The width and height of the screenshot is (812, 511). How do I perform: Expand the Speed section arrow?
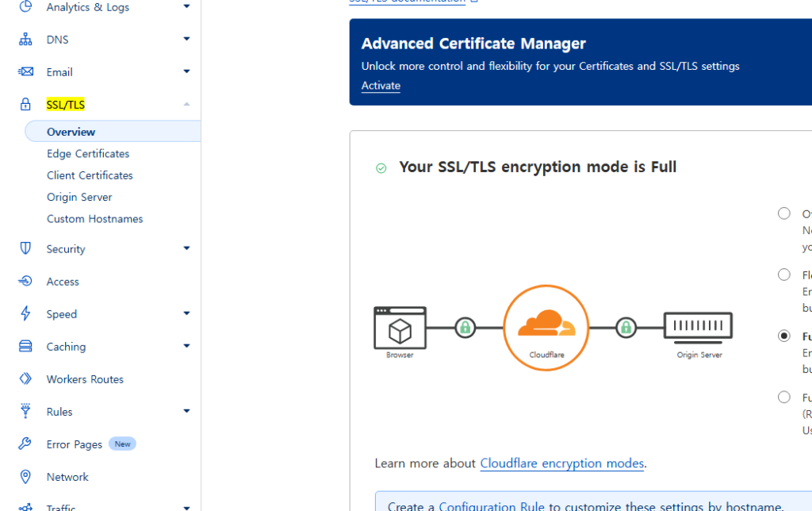pyautogui.click(x=186, y=313)
